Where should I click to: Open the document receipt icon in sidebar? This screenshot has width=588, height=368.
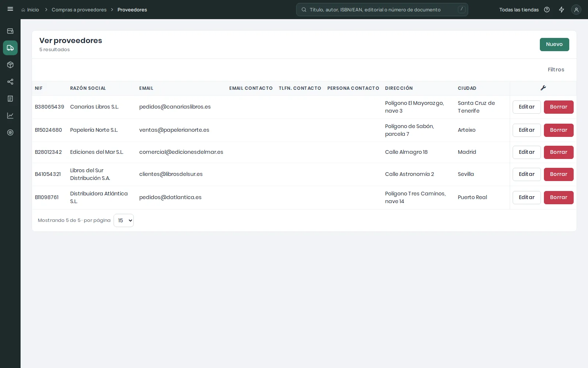[x=10, y=99]
